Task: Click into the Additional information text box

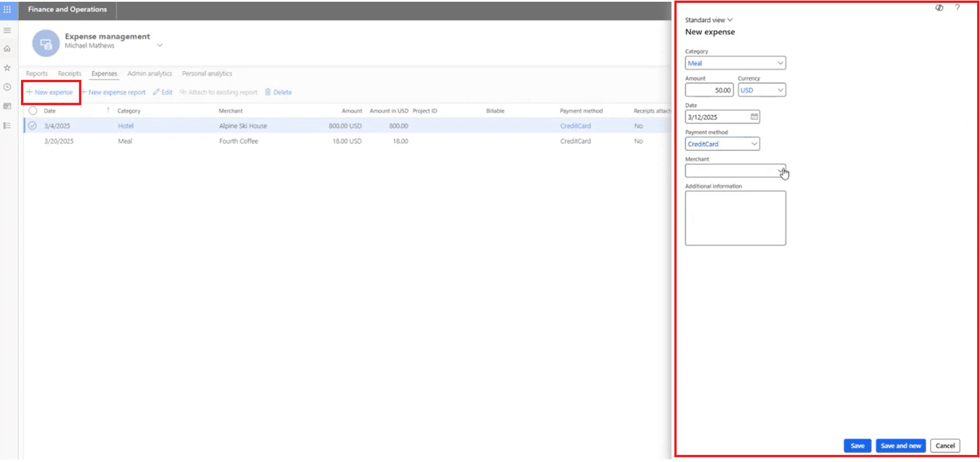Action: coord(735,218)
